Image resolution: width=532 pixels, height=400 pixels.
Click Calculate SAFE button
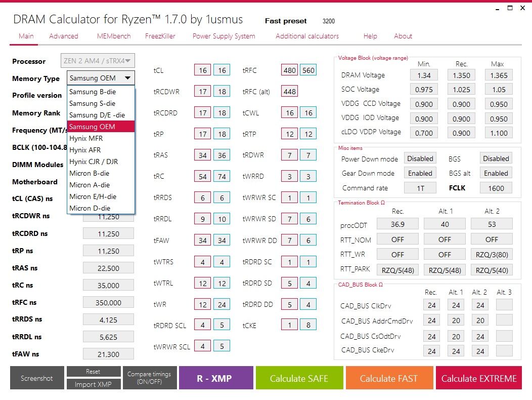[x=299, y=378]
